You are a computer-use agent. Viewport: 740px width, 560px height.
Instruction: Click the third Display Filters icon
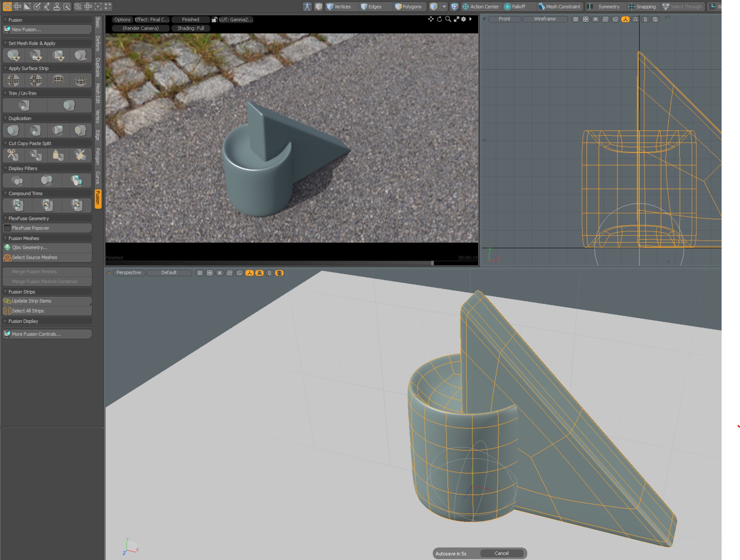pyautogui.click(x=76, y=181)
